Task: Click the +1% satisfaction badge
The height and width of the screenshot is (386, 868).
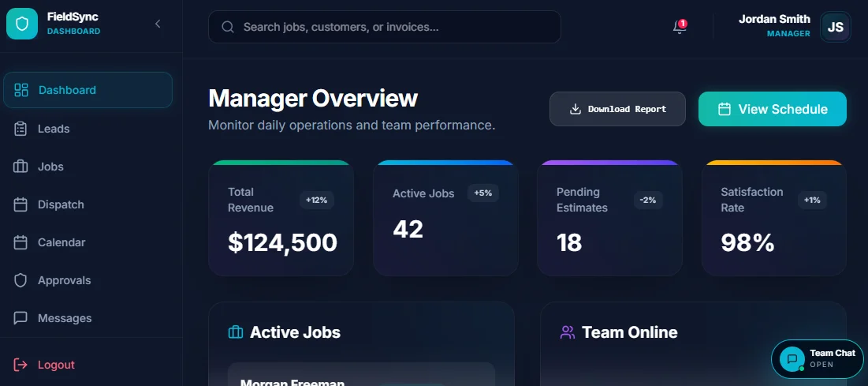Action: [812, 200]
